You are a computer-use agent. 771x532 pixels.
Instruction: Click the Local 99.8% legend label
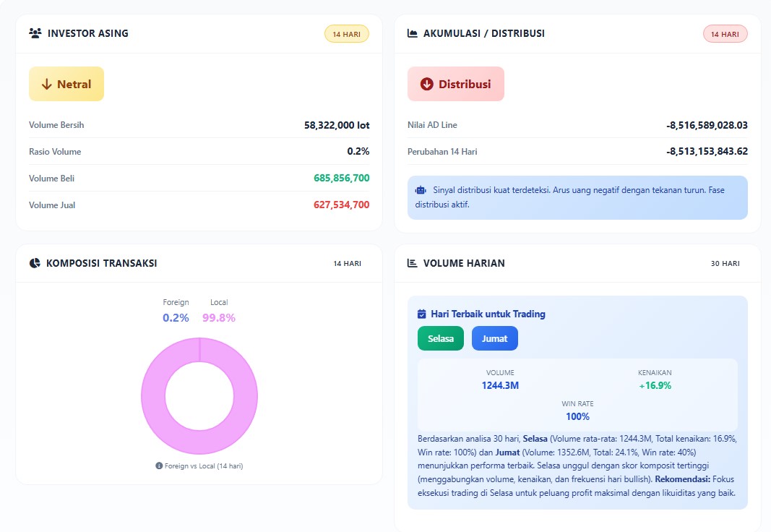pyautogui.click(x=219, y=311)
